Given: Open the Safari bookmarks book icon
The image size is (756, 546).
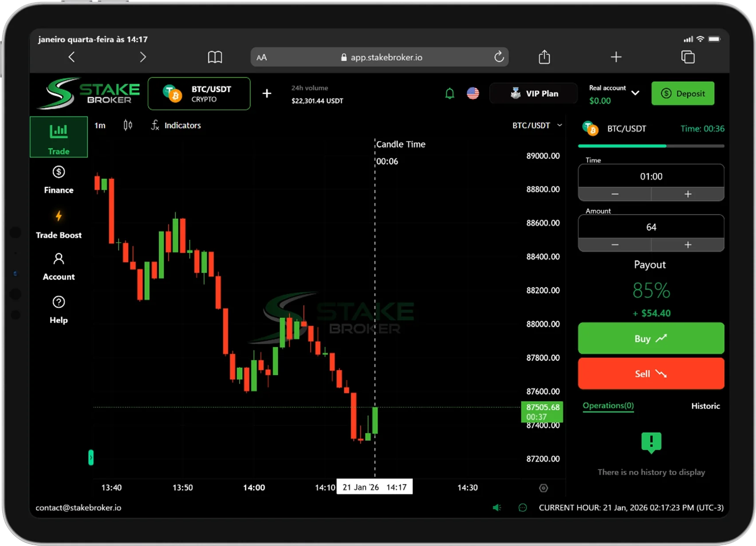Looking at the screenshot, I should click(x=215, y=57).
